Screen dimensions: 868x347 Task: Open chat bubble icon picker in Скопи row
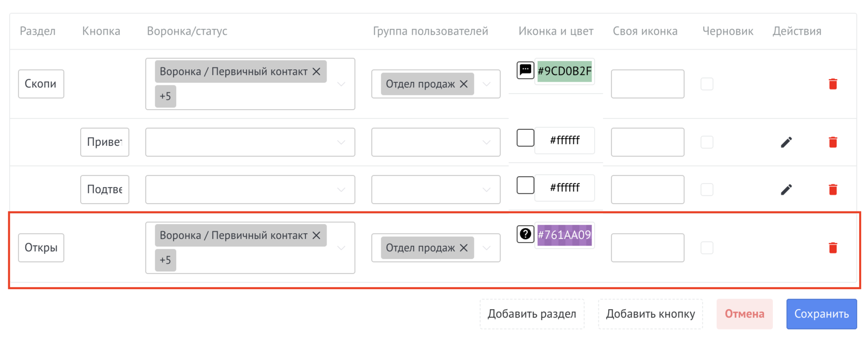click(525, 70)
